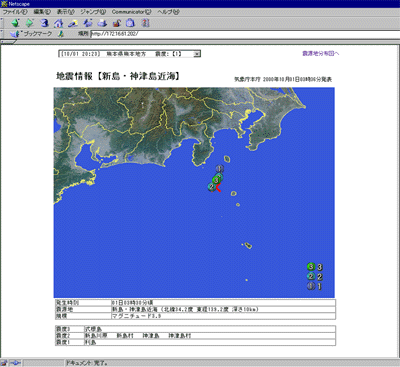Click the page location proxy icon beside bookmarks
Screen dimensions: 400x367
61,34
